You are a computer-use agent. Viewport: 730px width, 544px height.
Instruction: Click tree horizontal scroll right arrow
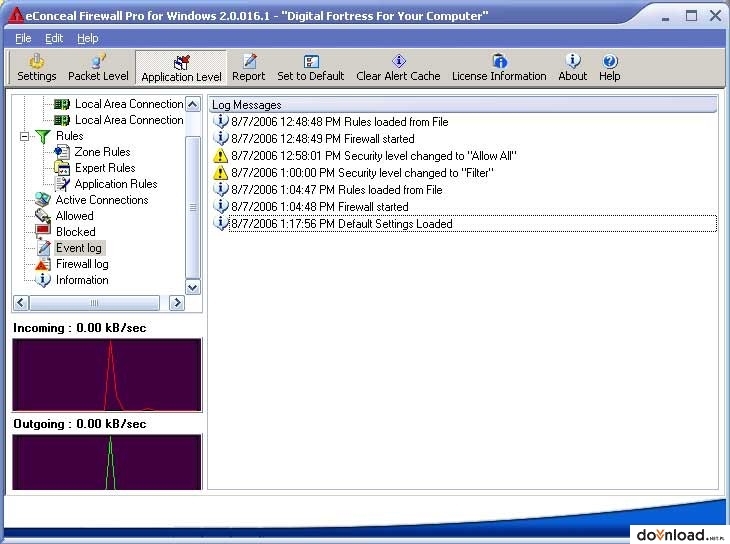[176, 303]
